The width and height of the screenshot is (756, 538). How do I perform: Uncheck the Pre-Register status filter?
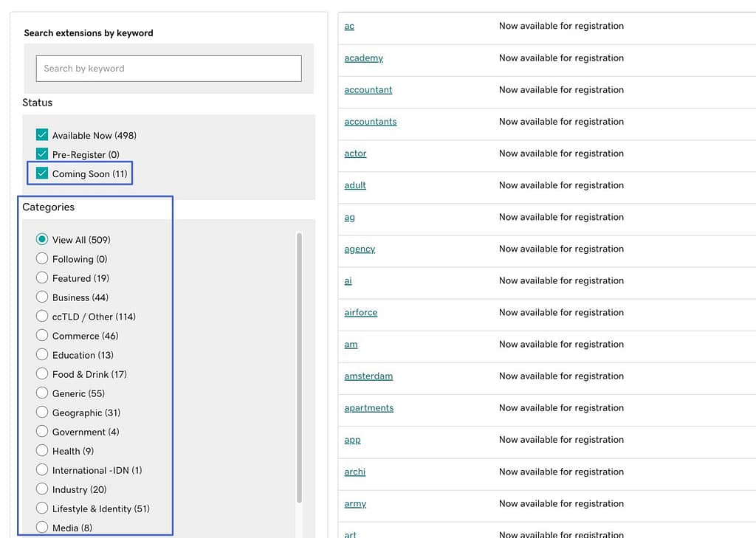coord(41,154)
